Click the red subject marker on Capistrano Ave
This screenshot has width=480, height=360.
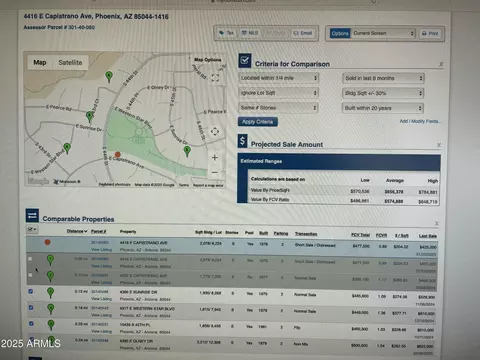click(x=118, y=154)
